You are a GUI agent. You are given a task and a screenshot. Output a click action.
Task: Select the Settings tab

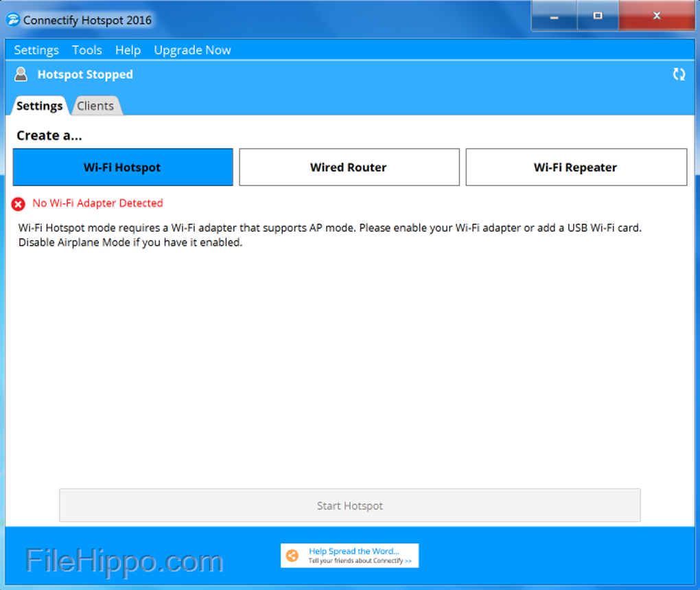tap(40, 106)
